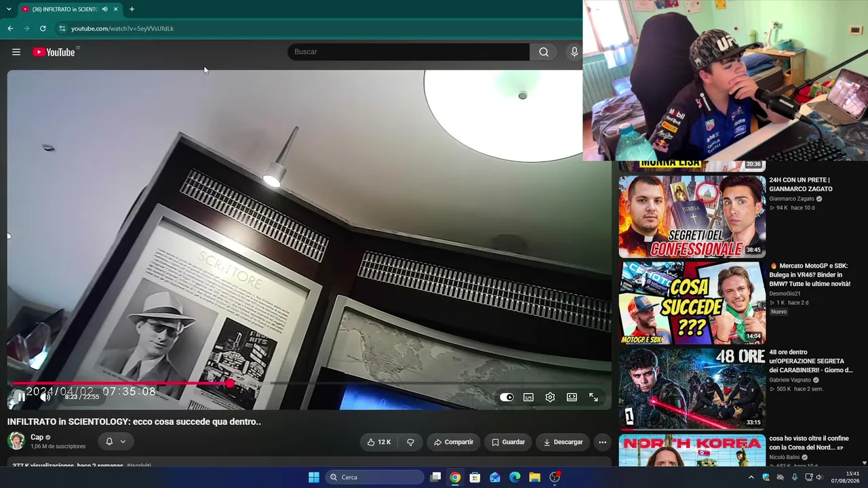The image size is (868, 488).
Task: Focus the Buscar search field
Action: (x=409, y=52)
